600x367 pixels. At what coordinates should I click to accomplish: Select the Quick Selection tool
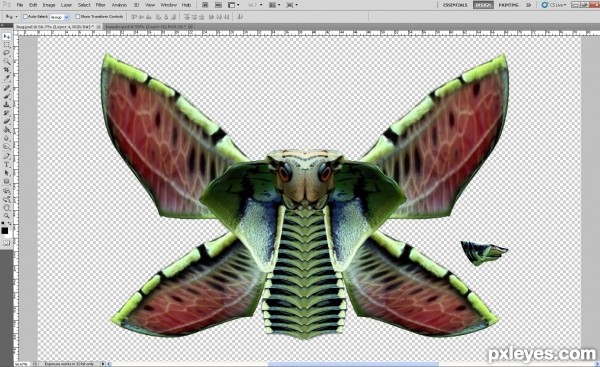coord(7,62)
